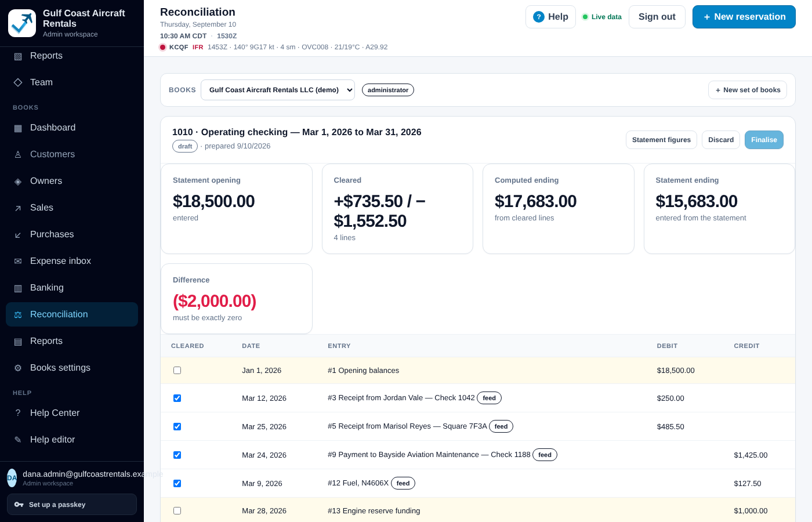Tick the cleared box for Opening balances
812x522 pixels.
pyautogui.click(x=177, y=371)
